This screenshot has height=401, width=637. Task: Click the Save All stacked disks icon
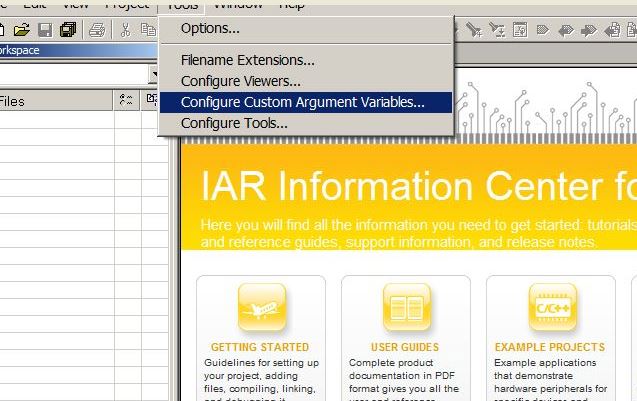pos(68,30)
